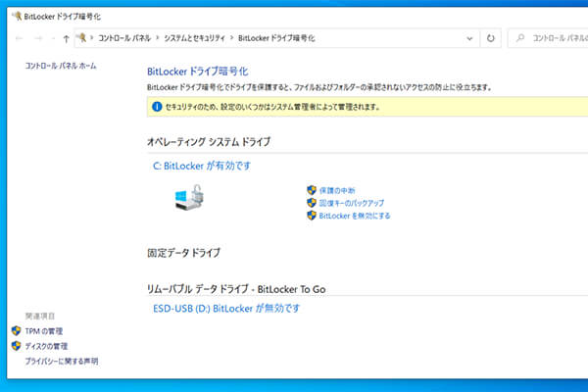Image resolution: width=588 pixels, height=392 pixels.
Task: Expand chevron after システムとセキュリティ breadcrumb
Action: (231, 38)
